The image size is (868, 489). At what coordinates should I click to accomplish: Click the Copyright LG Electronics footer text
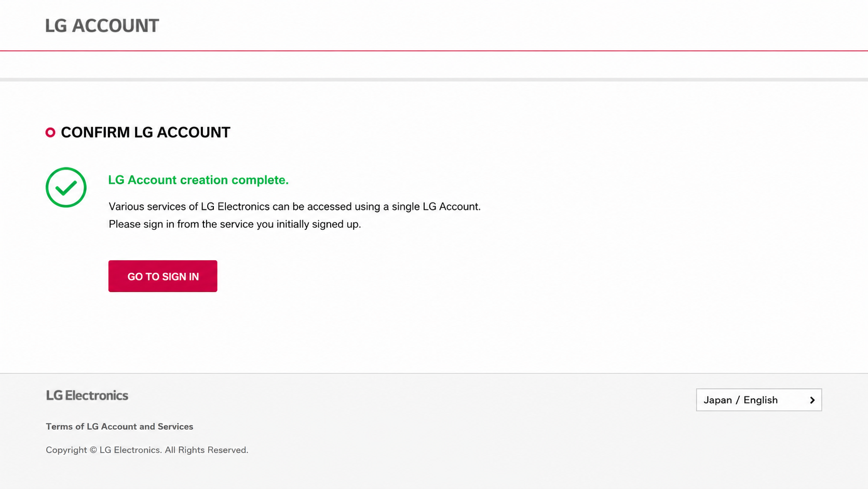pyautogui.click(x=147, y=450)
